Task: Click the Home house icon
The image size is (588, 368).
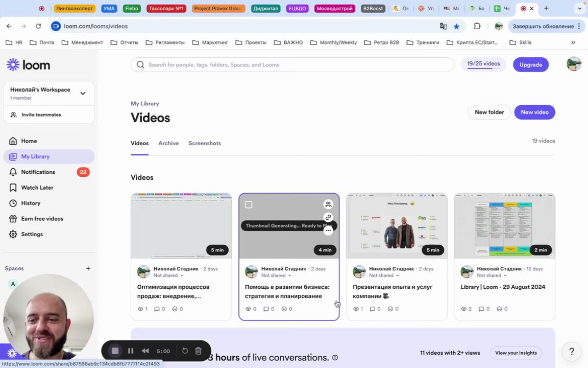Action: [13, 141]
